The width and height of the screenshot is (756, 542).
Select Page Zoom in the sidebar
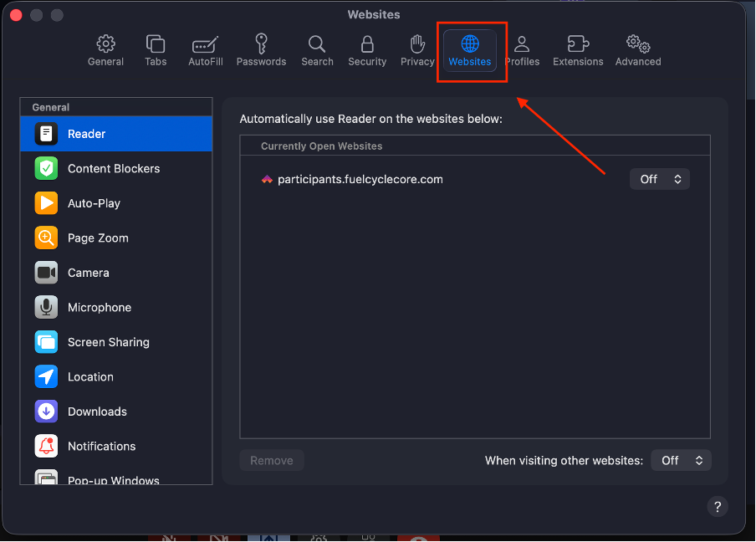[x=98, y=238]
